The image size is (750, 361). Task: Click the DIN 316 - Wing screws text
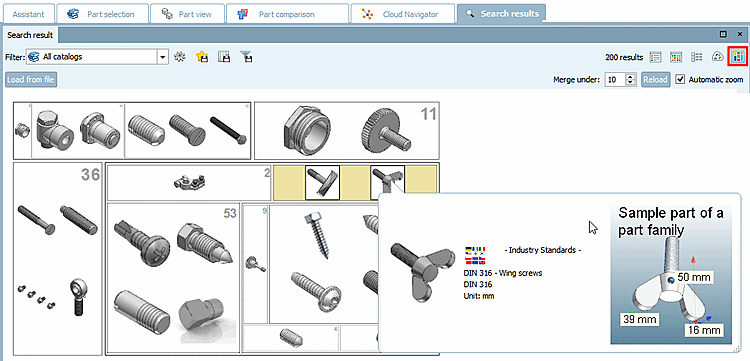[503, 273]
